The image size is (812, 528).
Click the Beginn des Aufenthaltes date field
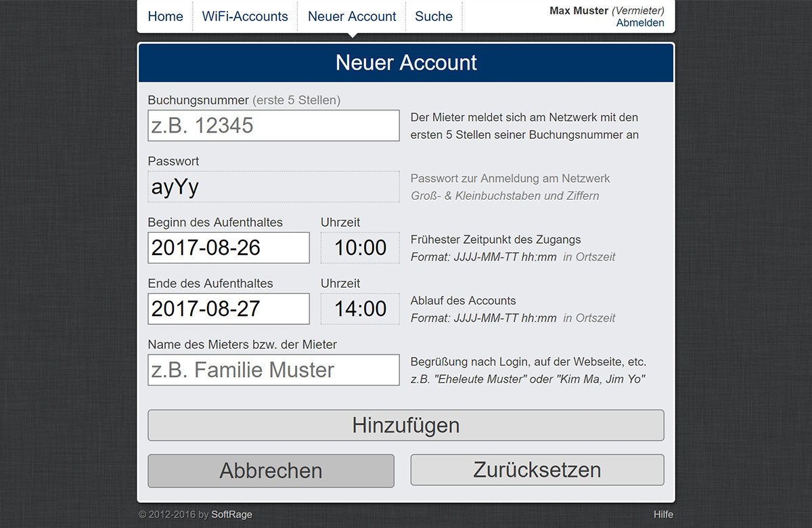[229, 248]
